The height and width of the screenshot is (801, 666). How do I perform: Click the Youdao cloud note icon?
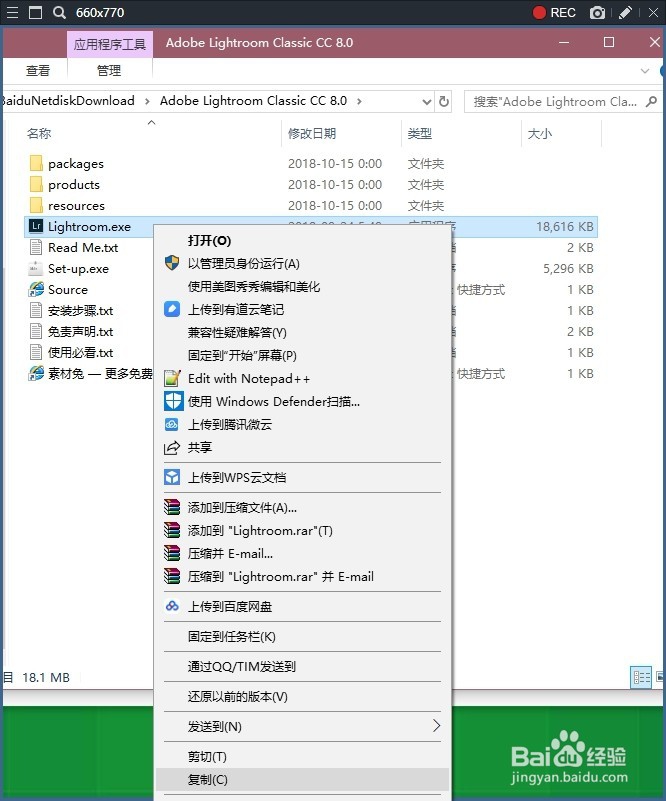tap(172, 309)
